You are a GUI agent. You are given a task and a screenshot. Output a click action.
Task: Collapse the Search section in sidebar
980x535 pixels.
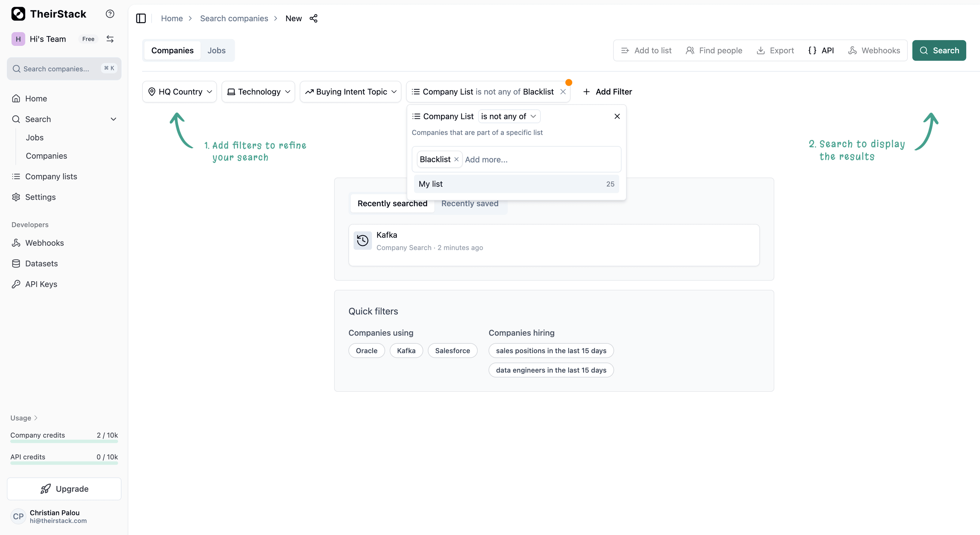(113, 119)
